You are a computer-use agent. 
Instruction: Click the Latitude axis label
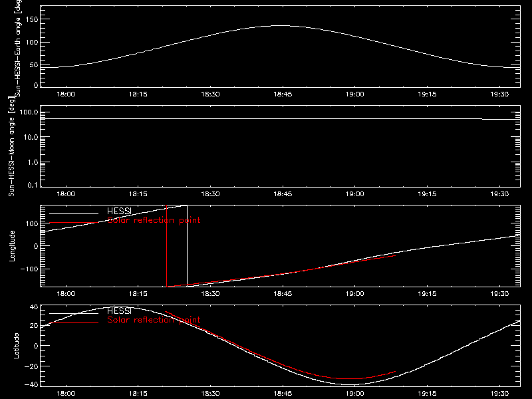click(16, 346)
